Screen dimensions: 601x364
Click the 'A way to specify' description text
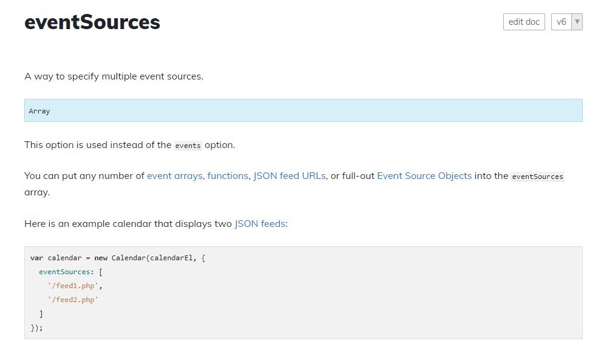pos(114,77)
